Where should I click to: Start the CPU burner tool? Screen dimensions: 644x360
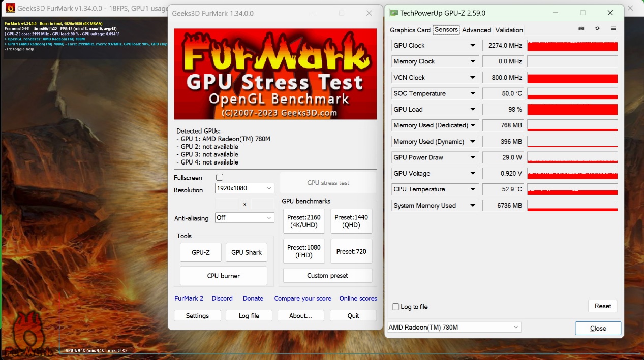(x=224, y=276)
